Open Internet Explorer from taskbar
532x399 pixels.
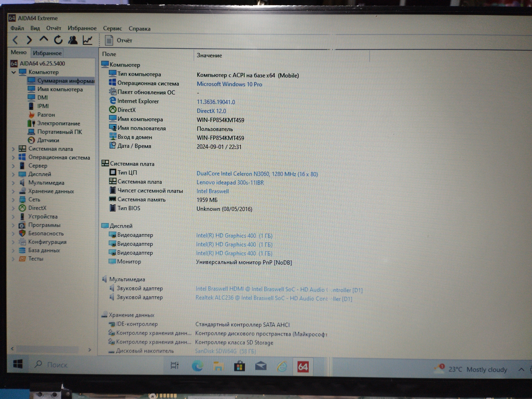282,367
